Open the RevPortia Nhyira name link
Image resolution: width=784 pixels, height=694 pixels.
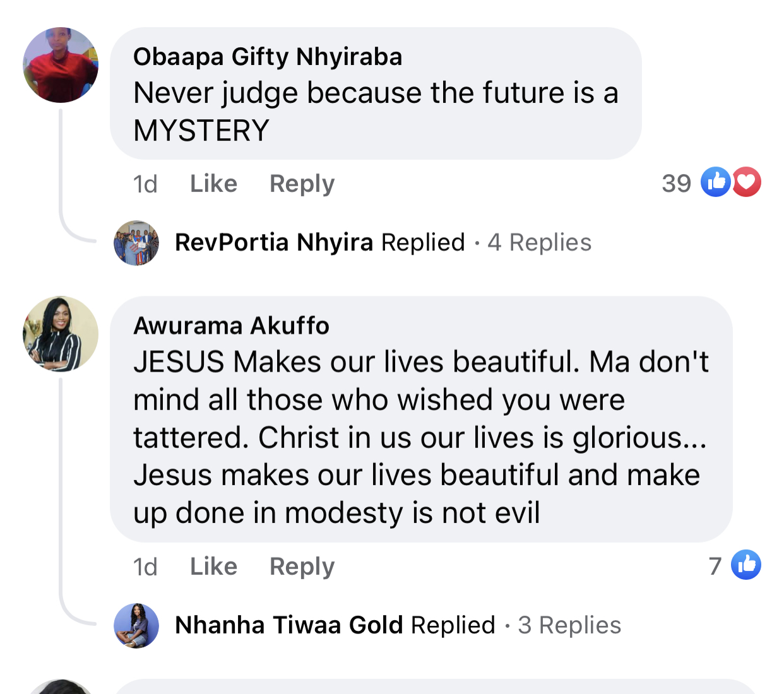(x=274, y=243)
